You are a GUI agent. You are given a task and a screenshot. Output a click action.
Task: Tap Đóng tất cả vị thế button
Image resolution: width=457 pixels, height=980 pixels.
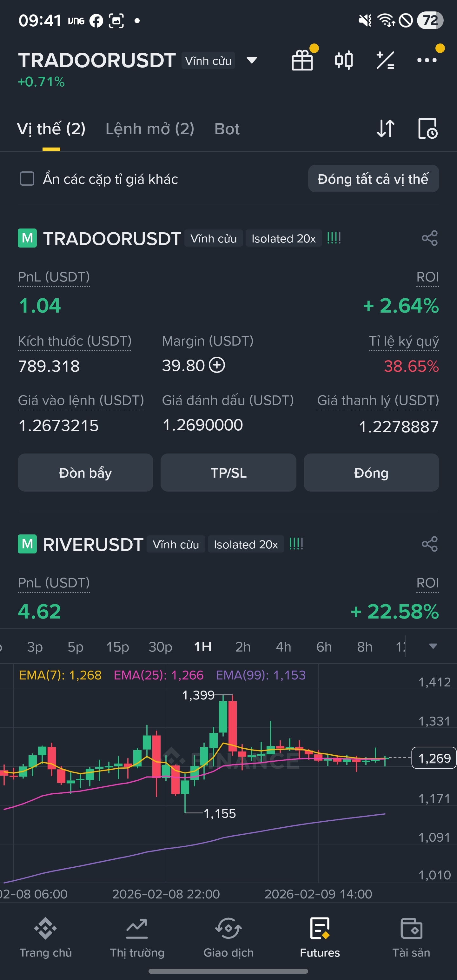coord(373,178)
